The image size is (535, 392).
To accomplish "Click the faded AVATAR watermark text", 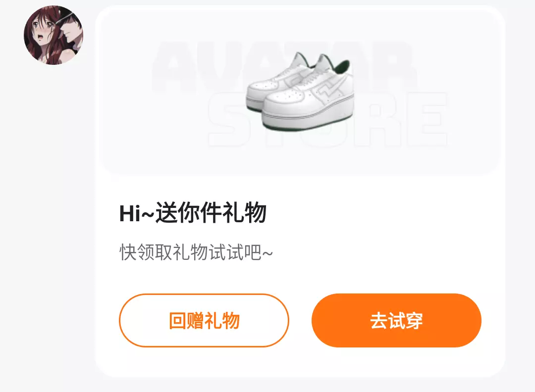I will [283, 66].
